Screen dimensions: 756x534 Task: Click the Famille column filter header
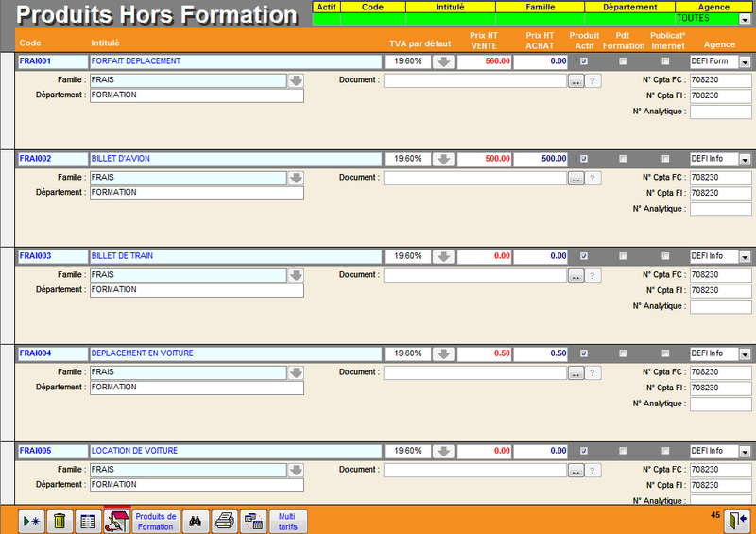point(540,7)
